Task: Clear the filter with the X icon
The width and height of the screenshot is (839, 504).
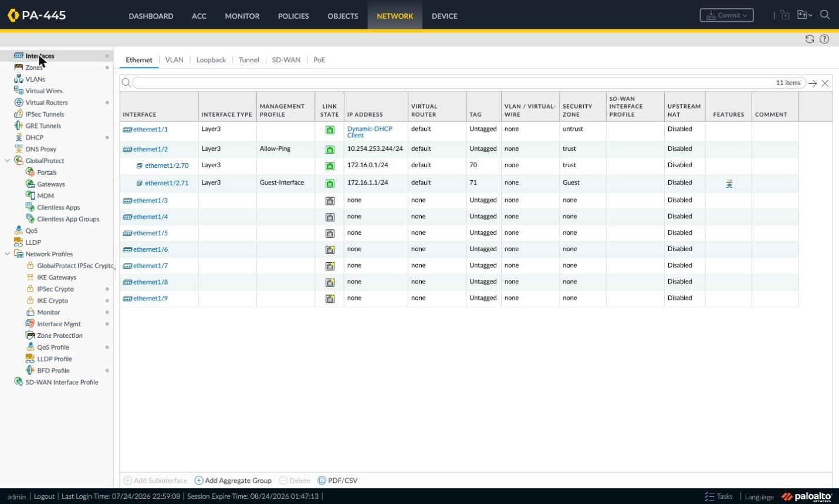Action: tap(825, 83)
